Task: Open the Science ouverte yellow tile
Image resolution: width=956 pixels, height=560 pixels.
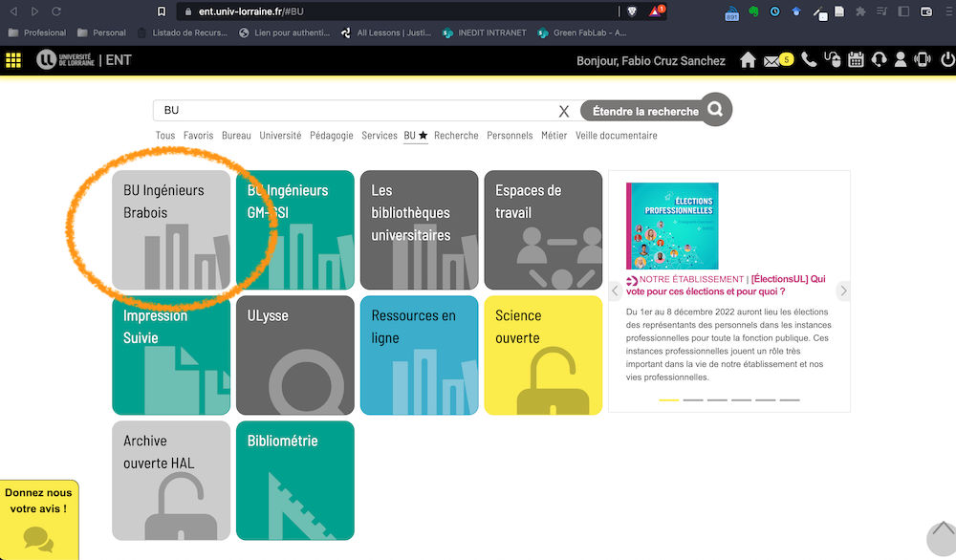Action: 543,355
